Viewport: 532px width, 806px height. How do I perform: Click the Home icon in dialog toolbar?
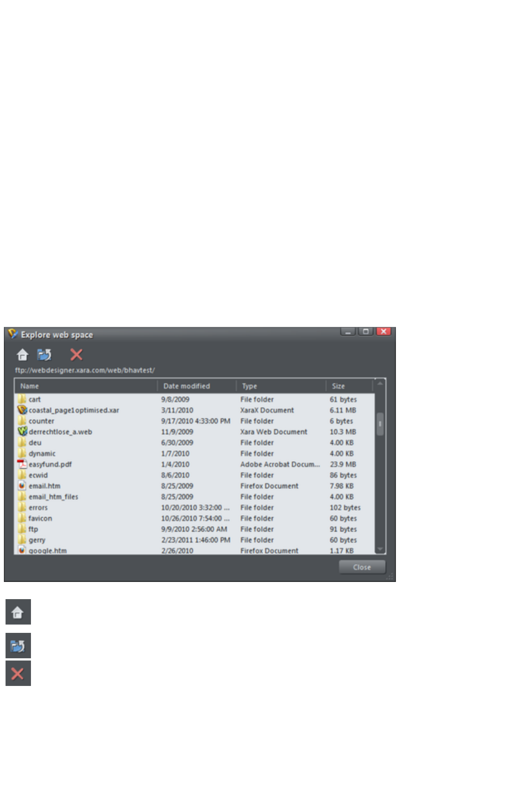pyautogui.click(x=22, y=355)
